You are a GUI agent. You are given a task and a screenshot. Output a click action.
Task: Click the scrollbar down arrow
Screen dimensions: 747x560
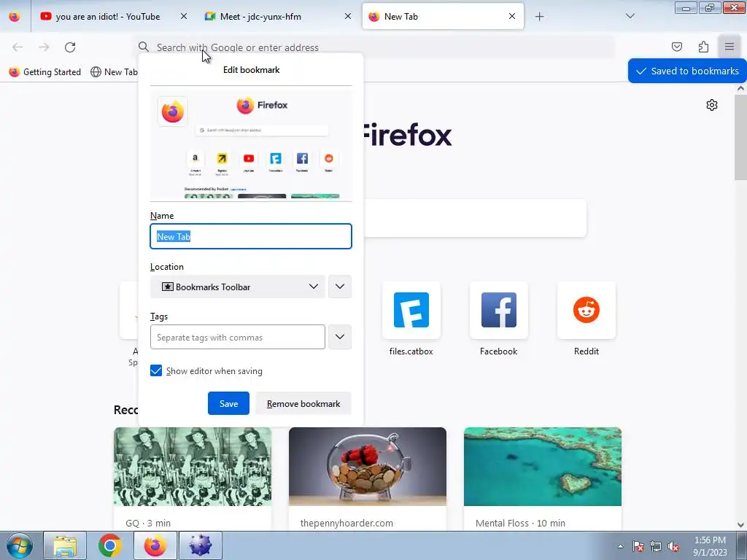[x=740, y=525]
